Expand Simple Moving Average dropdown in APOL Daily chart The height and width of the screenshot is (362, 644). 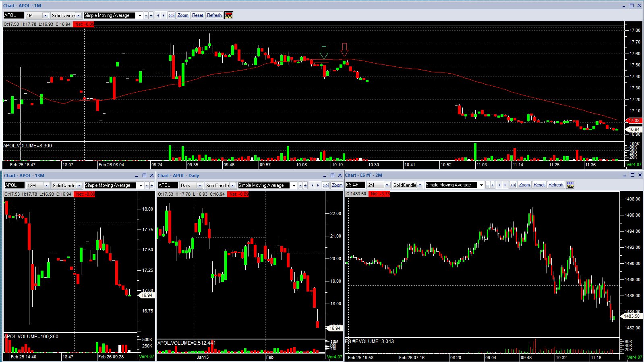click(x=294, y=185)
